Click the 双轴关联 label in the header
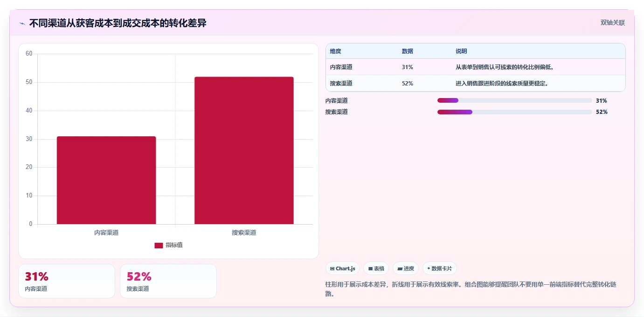Image resolution: width=644 pixels, height=317 pixels. point(612,23)
